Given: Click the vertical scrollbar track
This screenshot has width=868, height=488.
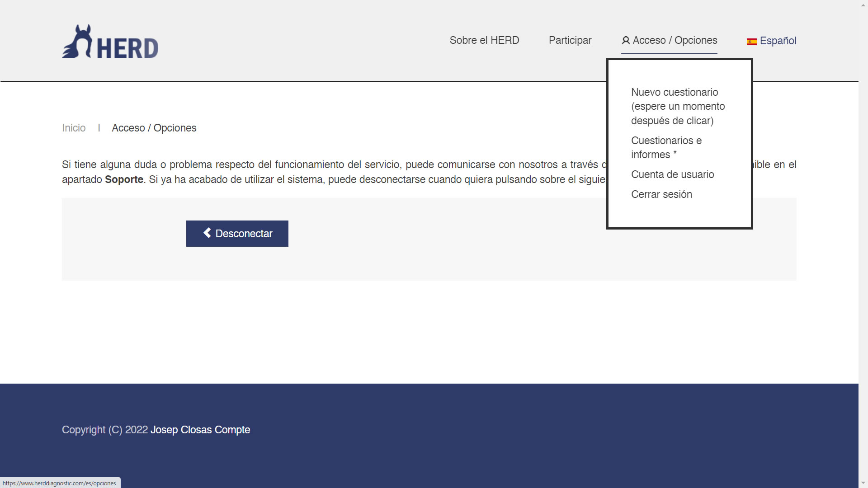Looking at the screenshot, I should coord(863,244).
